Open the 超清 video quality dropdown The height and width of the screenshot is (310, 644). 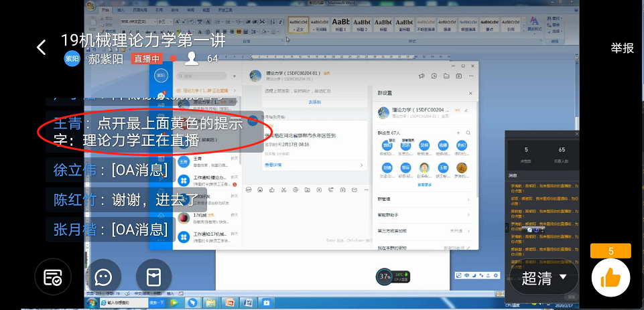pyautogui.click(x=544, y=277)
